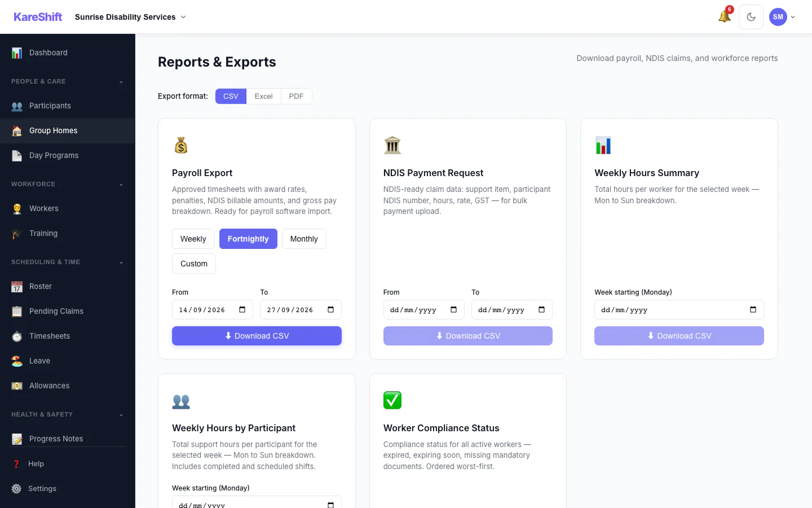Click the Help question mark icon

coord(16,464)
